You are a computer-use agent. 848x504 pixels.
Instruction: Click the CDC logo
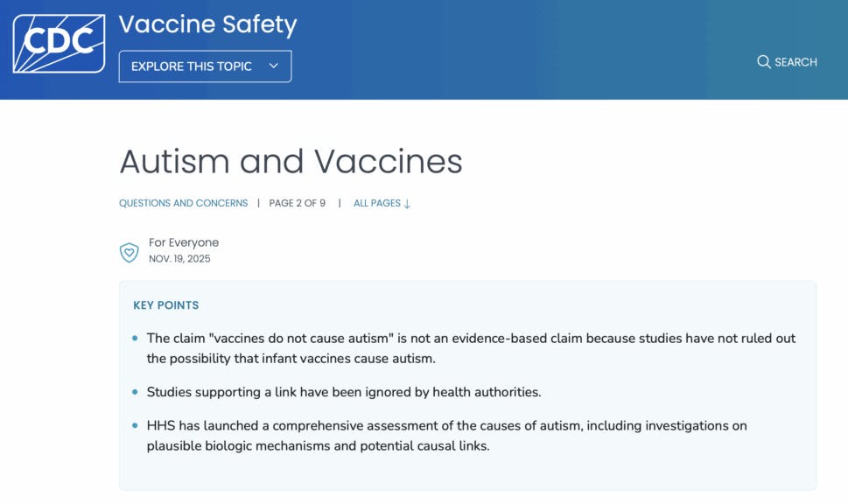click(x=59, y=44)
